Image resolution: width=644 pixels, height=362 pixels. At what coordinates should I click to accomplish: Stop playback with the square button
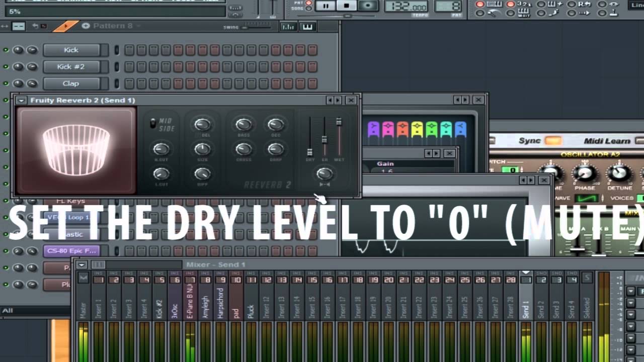(346, 6)
